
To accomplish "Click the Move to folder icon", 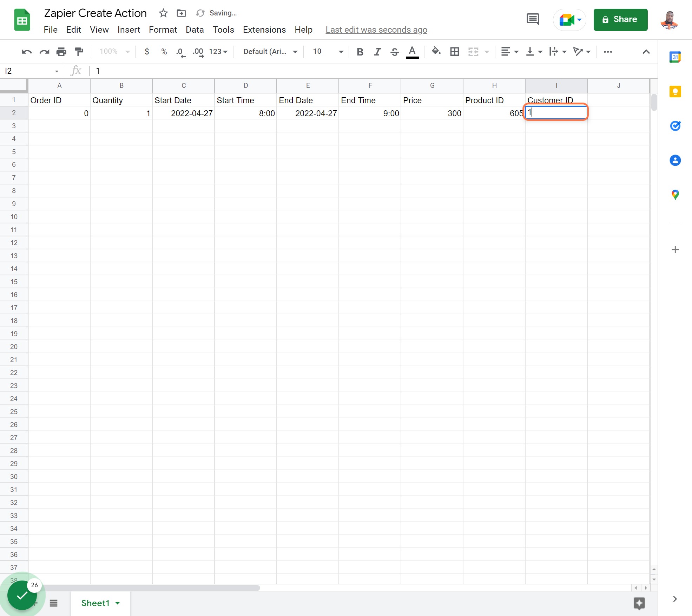I will tap(181, 13).
